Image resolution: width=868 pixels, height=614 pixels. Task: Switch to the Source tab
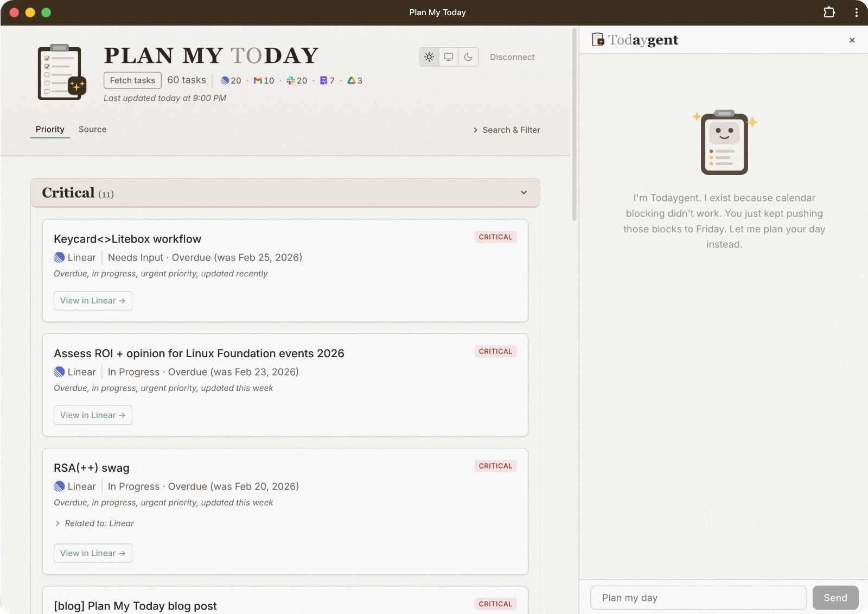tap(92, 129)
